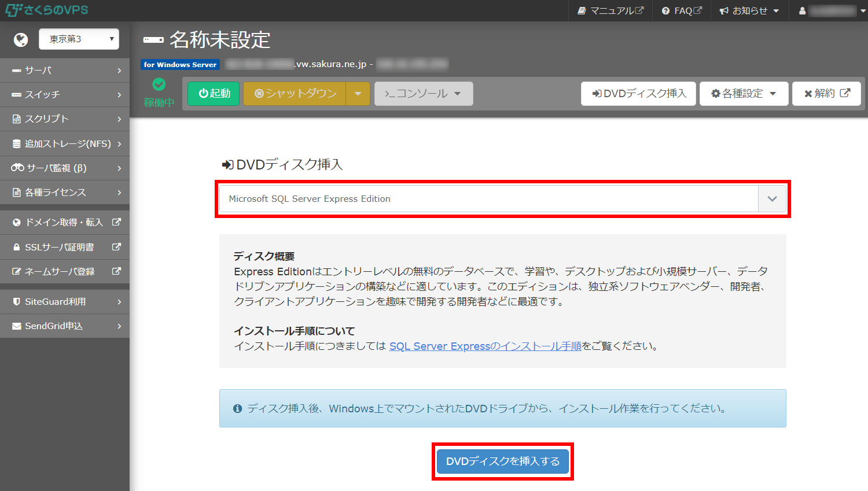Open the スクリプト sidebar menu
This screenshot has height=491, width=868.
(x=65, y=119)
